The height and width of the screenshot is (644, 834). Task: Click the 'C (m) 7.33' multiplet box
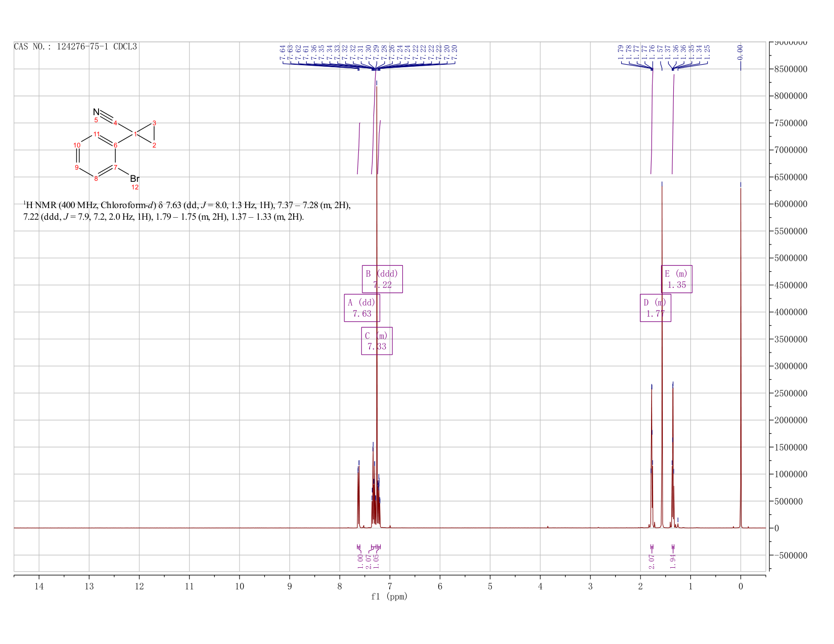click(x=377, y=341)
